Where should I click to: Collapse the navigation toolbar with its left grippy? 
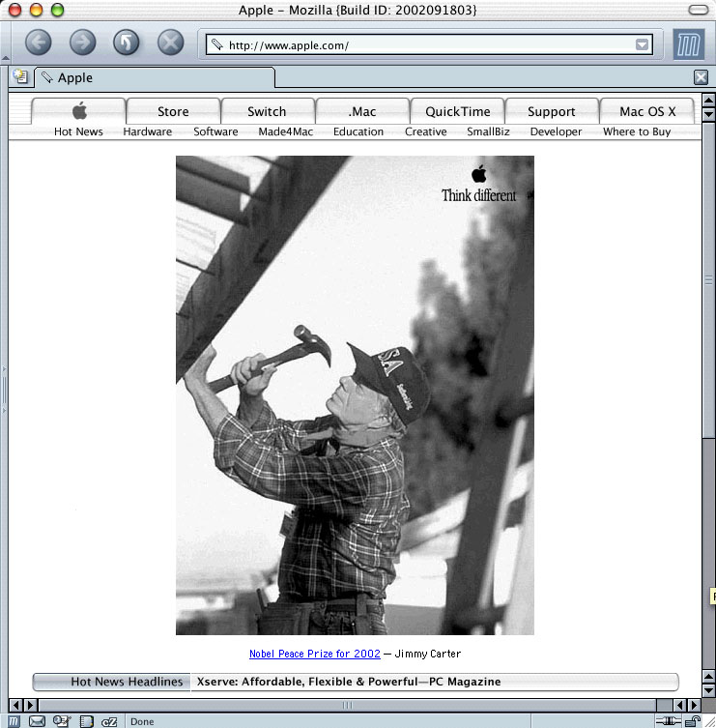coord(5,43)
